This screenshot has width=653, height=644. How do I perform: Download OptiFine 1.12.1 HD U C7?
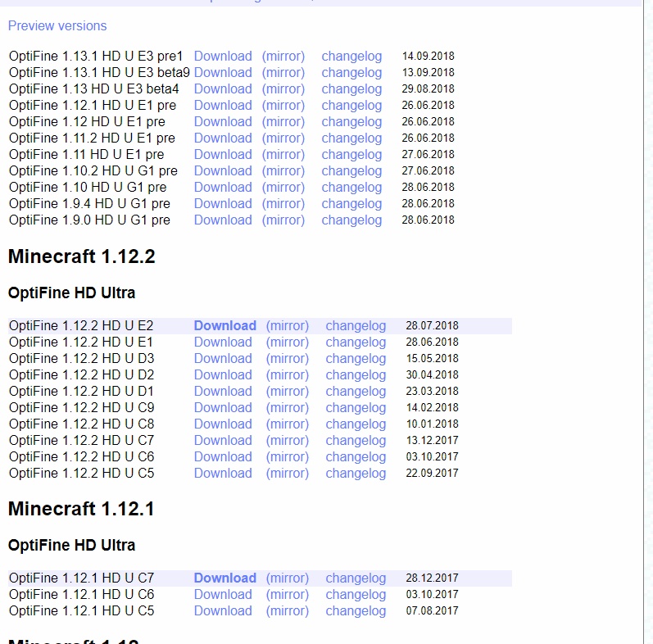pos(224,578)
